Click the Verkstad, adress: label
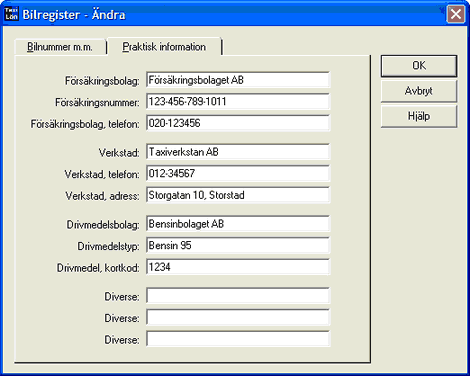This screenshot has height=376, width=470. 102,196
